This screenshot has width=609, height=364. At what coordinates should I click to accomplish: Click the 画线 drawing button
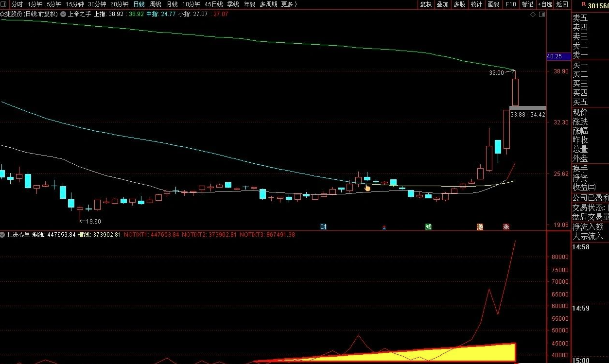click(494, 4)
